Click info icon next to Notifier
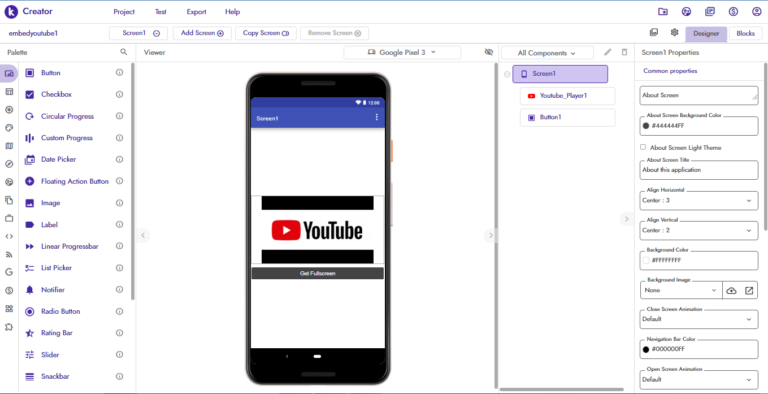Screen dimensions: 768x394 click(119, 290)
